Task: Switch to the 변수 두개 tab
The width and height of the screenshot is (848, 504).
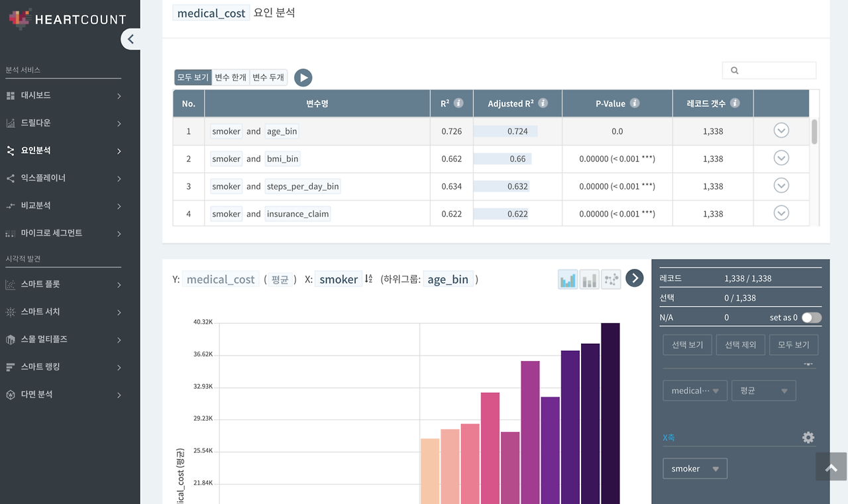Action: click(268, 77)
